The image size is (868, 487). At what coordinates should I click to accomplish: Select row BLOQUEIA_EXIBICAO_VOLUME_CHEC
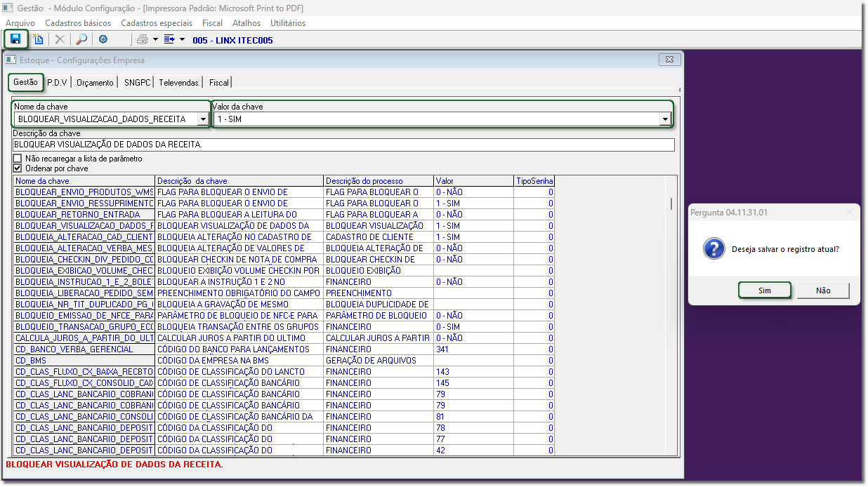[x=284, y=270]
